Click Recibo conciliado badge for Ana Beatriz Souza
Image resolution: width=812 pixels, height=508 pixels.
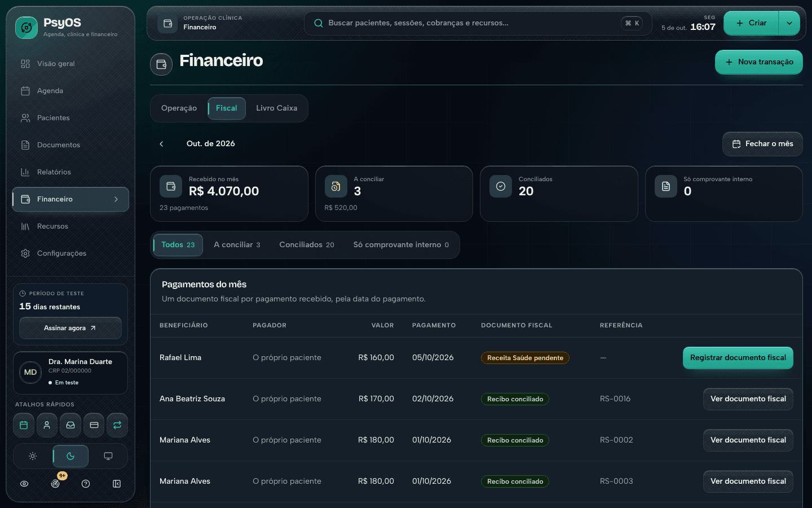tap(515, 399)
